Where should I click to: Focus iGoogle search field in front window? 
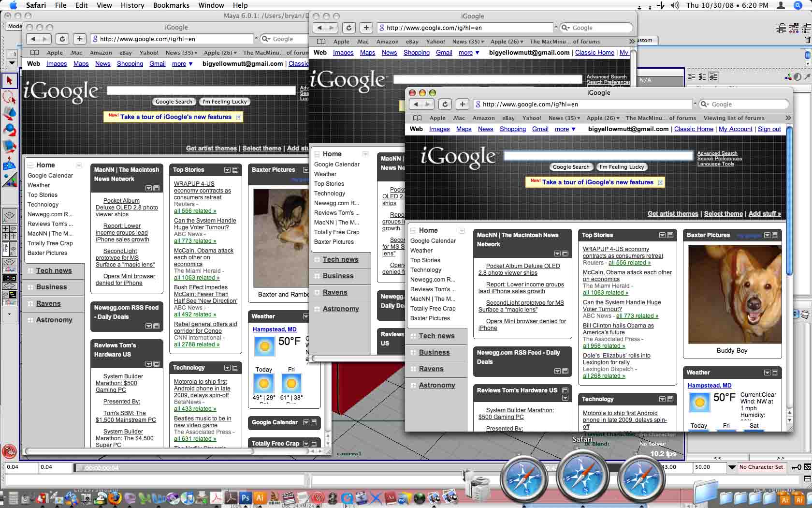point(598,155)
